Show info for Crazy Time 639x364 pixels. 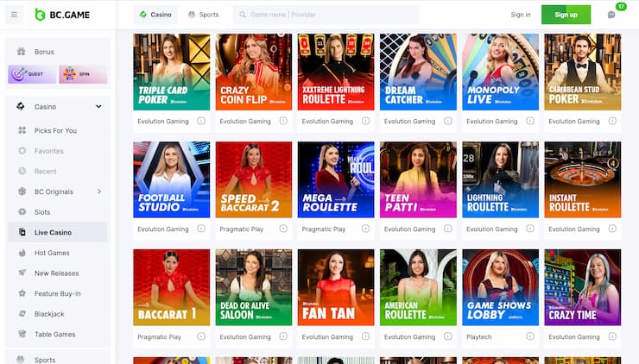coord(612,336)
